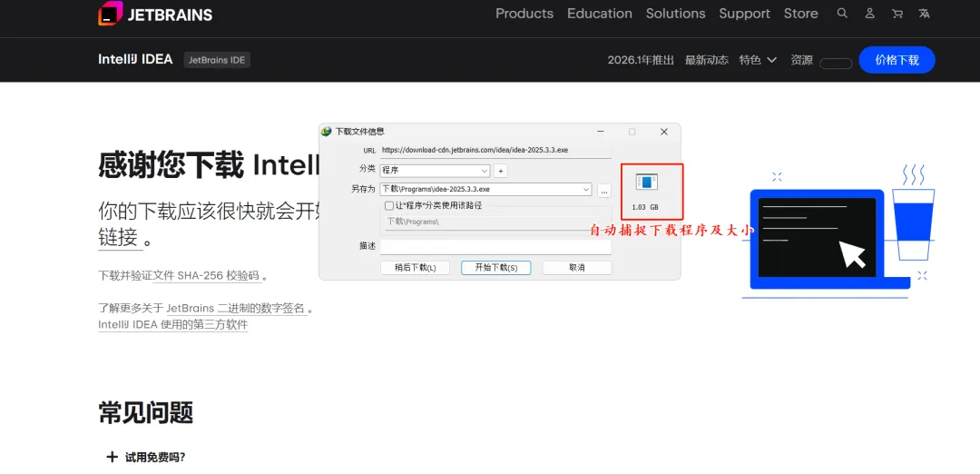Open the 资源 nav item
Image resolution: width=980 pixels, height=474 pixels.
click(801, 60)
